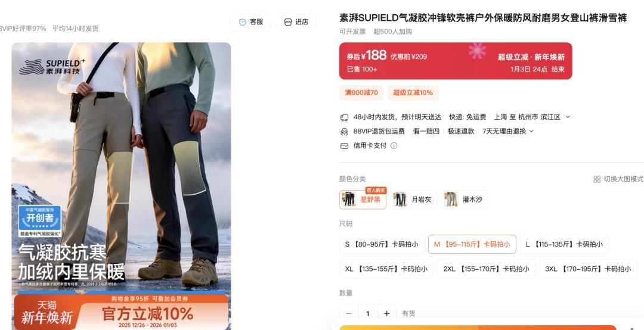The height and width of the screenshot is (330, 644).
Task: Click the 超级立减10% coupon tag
Action: click(x=413, y=93)
